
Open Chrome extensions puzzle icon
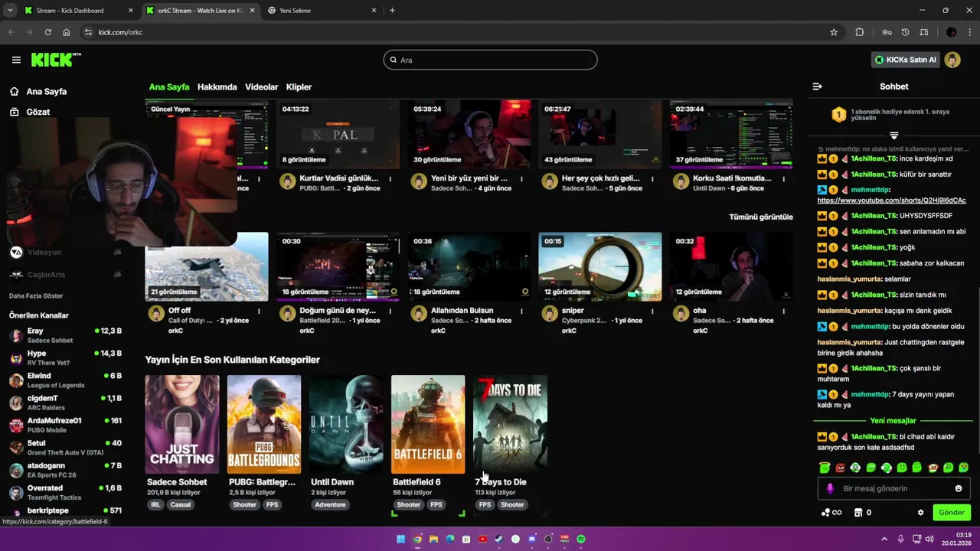click(859, 32)
